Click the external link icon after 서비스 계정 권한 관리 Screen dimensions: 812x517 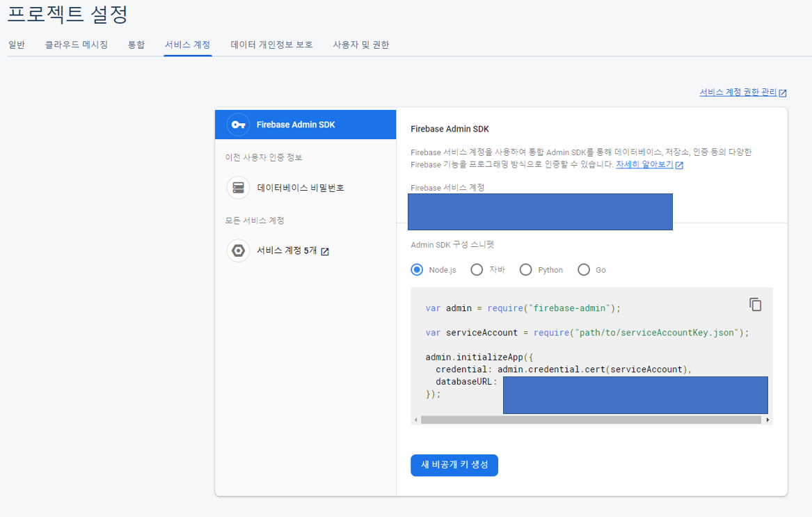783,93
